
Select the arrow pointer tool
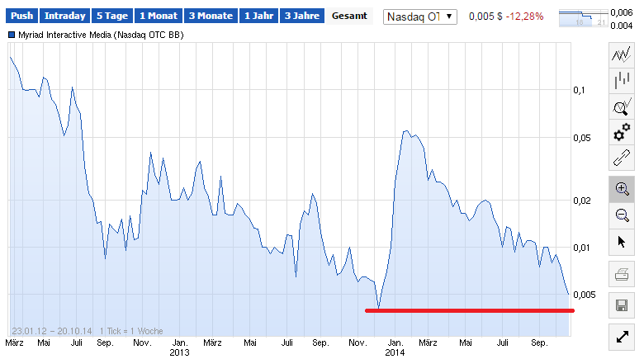[x=622, y=242]
